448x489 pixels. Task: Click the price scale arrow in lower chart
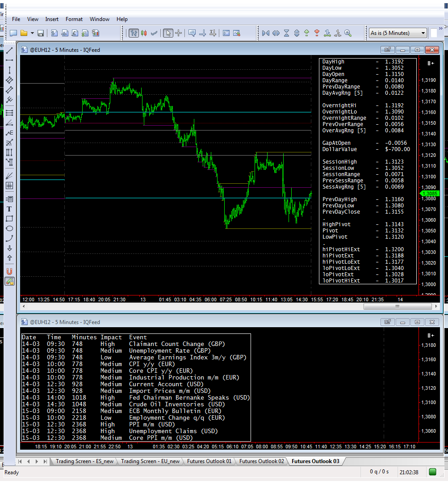click(431, 336)
